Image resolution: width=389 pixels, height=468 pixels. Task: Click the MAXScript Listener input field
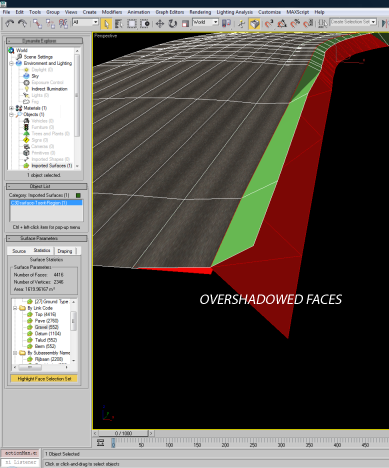click(x=21, y=462)
